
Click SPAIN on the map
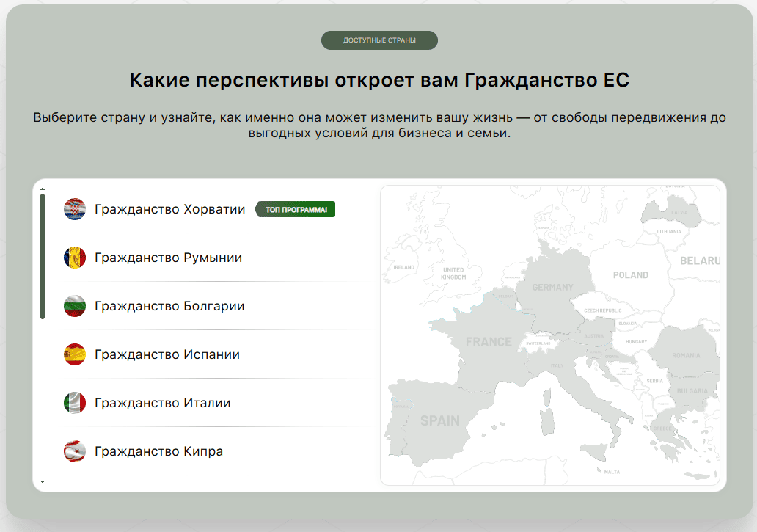440,420
